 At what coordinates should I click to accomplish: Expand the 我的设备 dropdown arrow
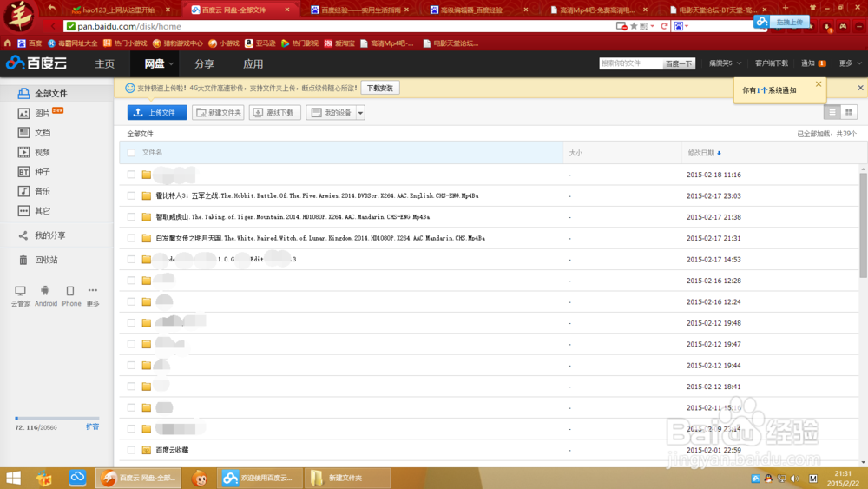(360, 113)
